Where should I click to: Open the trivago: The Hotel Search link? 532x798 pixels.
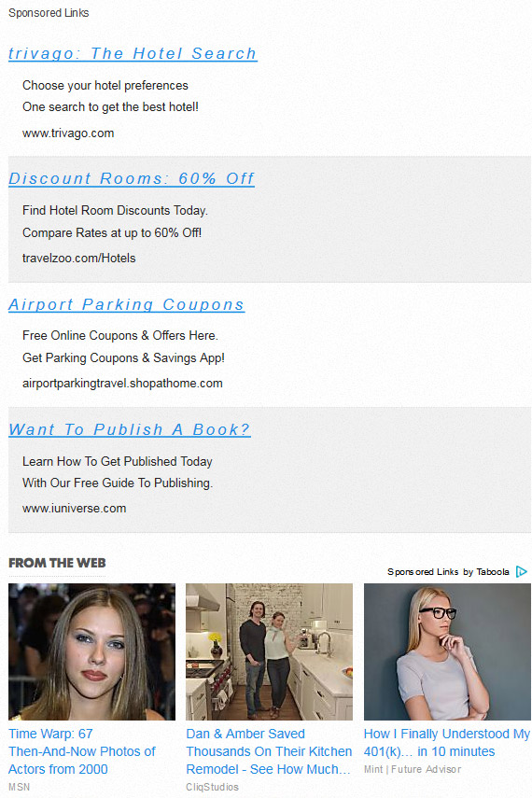[133, 53]
